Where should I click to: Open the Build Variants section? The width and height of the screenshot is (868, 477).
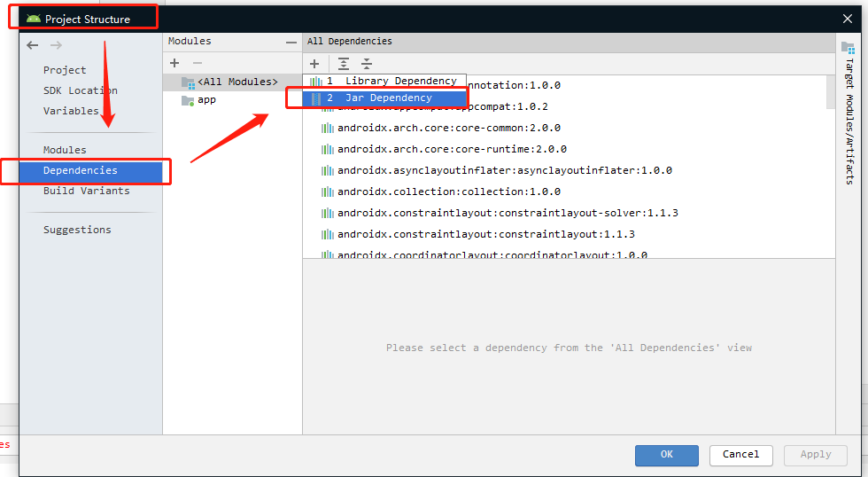[87, 191]
